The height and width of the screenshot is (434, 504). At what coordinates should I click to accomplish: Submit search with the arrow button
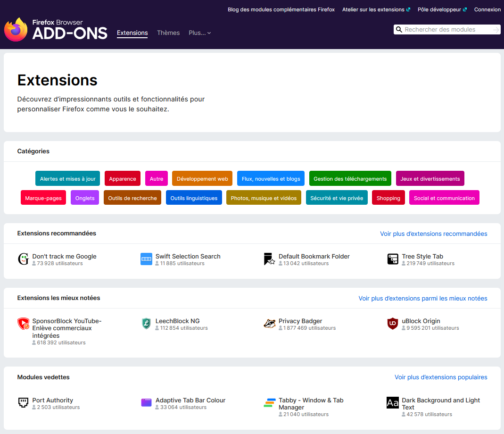point(496,30)
